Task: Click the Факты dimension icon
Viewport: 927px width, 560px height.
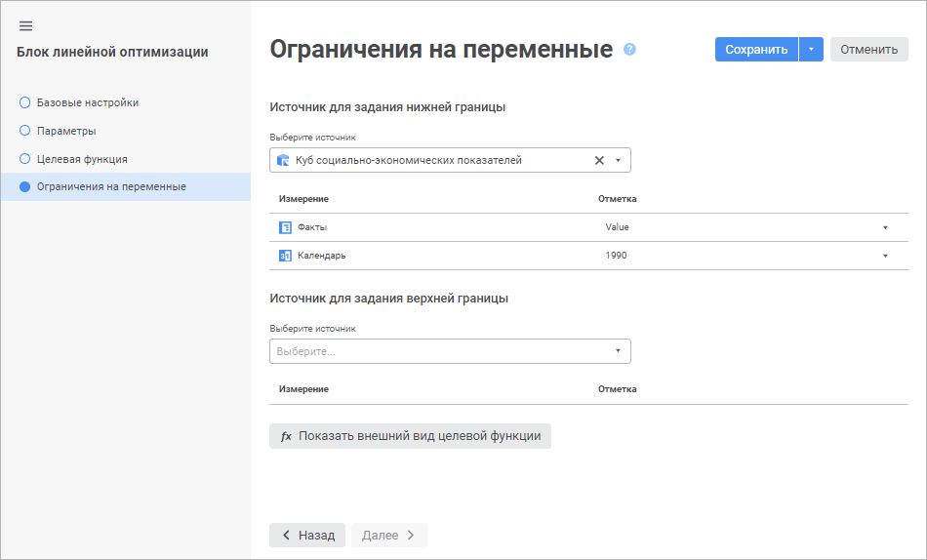Action: 286,227
